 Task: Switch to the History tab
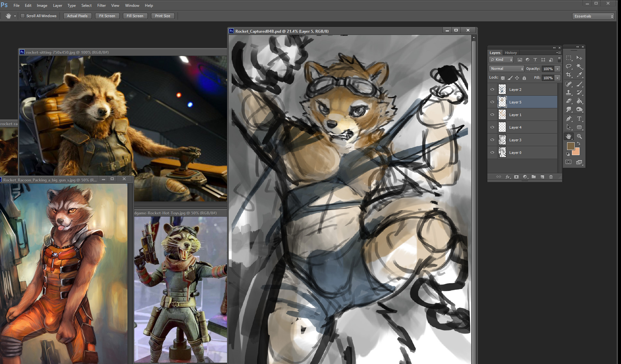point(511,53)
